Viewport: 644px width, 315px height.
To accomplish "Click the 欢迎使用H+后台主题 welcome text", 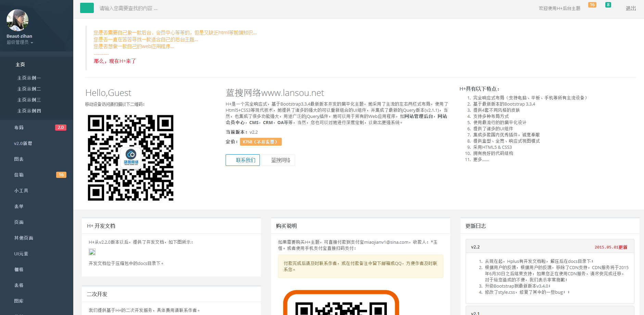I will click(x=559, y=9).
